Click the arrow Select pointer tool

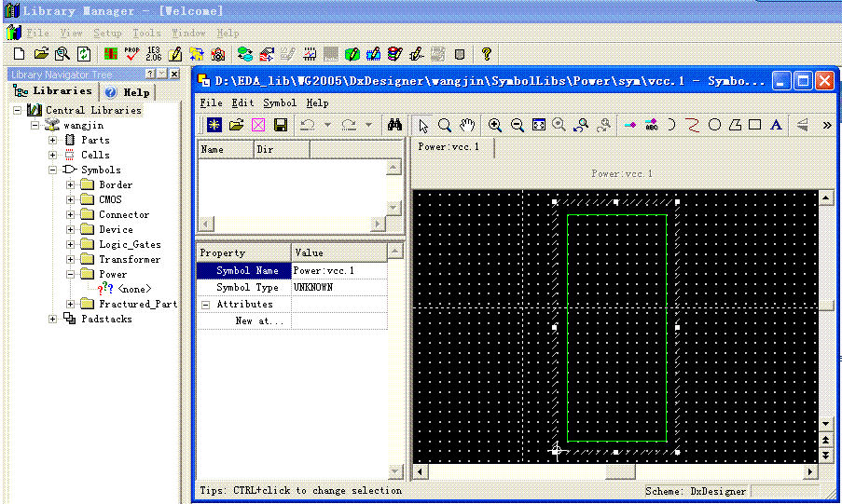(x=423, y=125)
